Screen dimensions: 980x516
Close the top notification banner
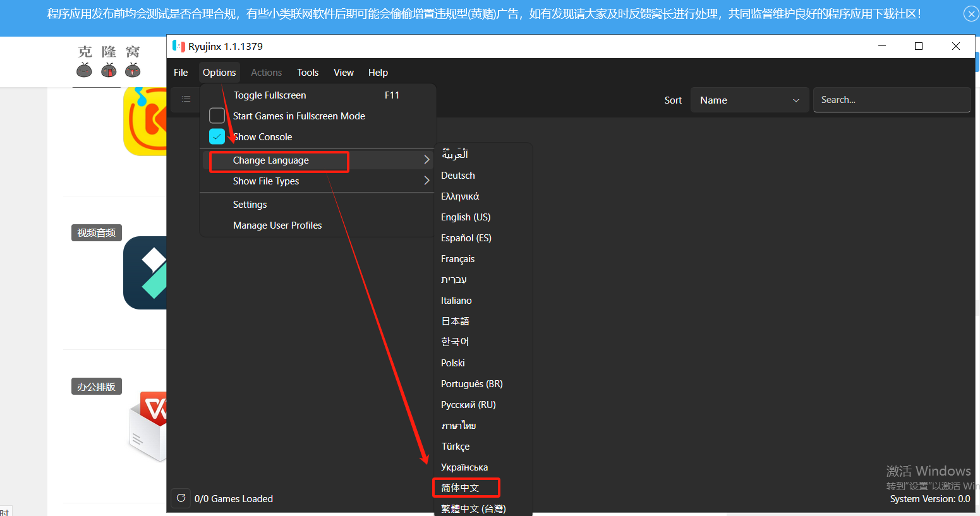[971, 14]
